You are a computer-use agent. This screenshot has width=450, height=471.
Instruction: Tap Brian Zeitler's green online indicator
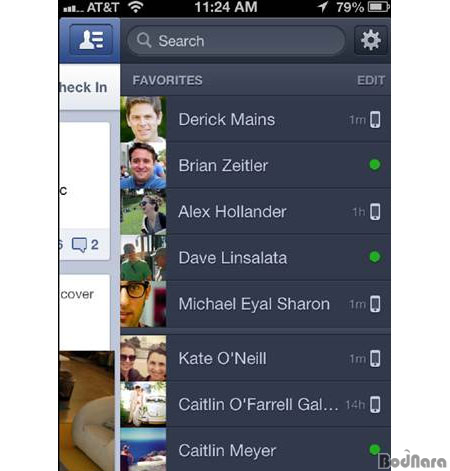point(375,165)
